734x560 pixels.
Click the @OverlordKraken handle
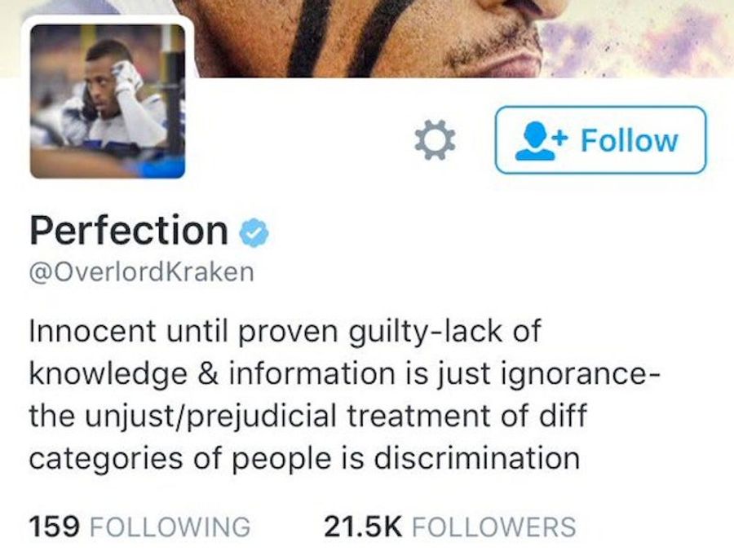(x=142, y=272)
